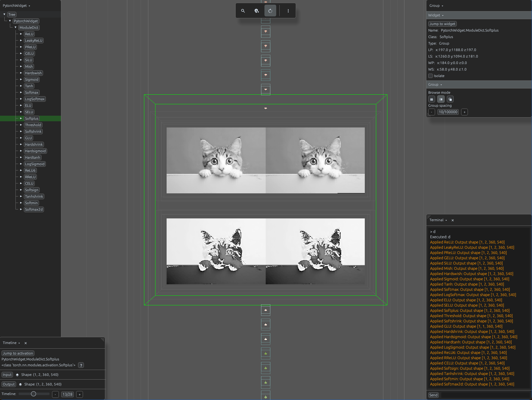The height and width of the screenshot is (400, 532).
Task: Open the Timeline panel dropdown
Action: [x=11, y=343]
